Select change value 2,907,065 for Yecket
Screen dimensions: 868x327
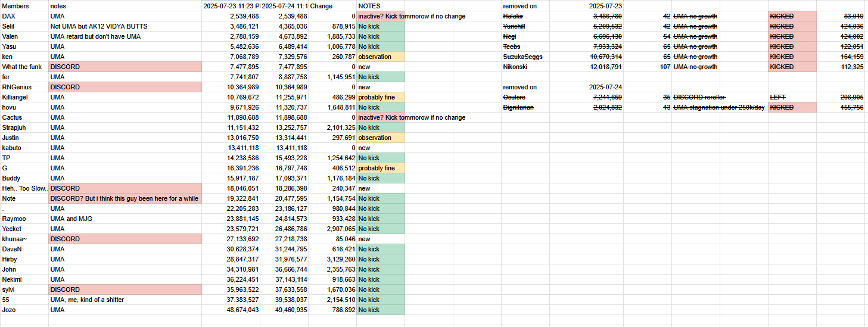click(332, 229)
